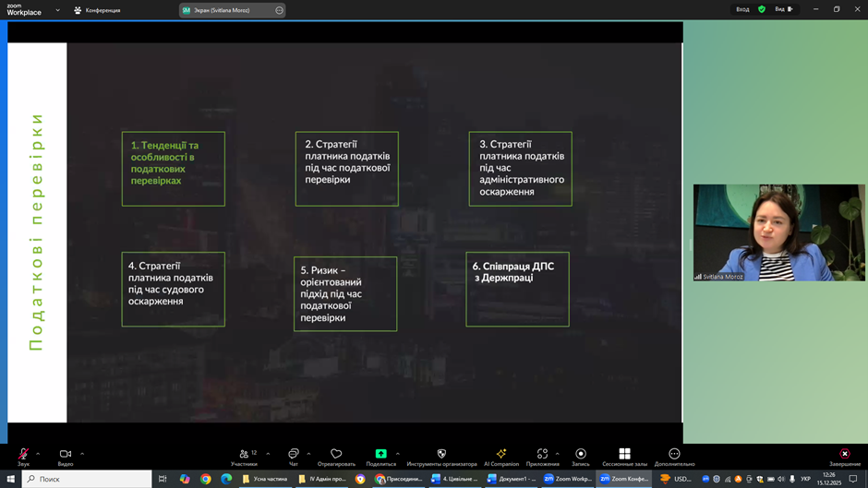The width and height of the screenshot is (868, 488).
Task: Click the red Завершение end meeting button
Action: tap(844, 455)
